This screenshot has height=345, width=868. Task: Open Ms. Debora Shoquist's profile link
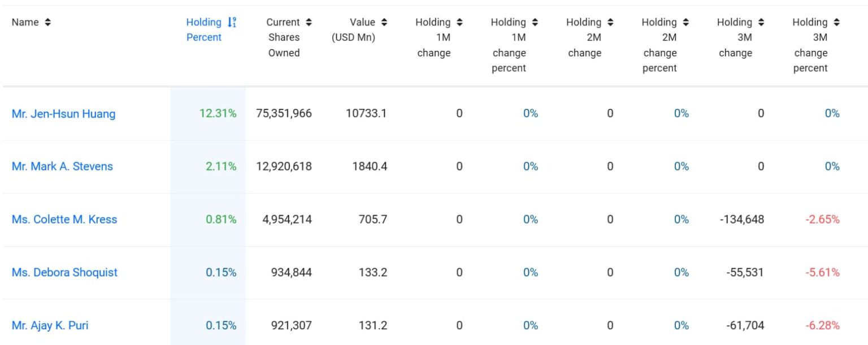coord(64,272)
